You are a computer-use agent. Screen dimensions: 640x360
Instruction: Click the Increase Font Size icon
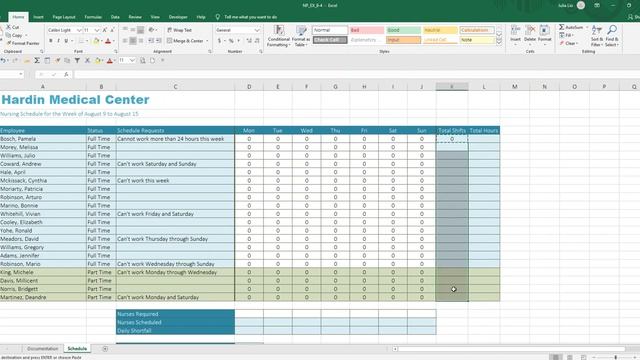click(104, 30)
